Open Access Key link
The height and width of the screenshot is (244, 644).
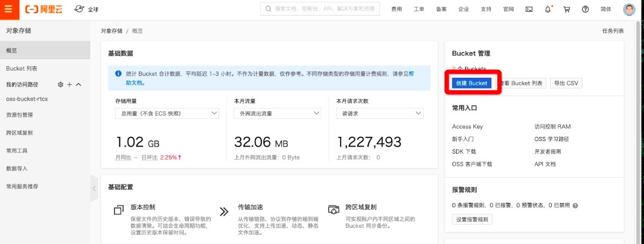467,127
